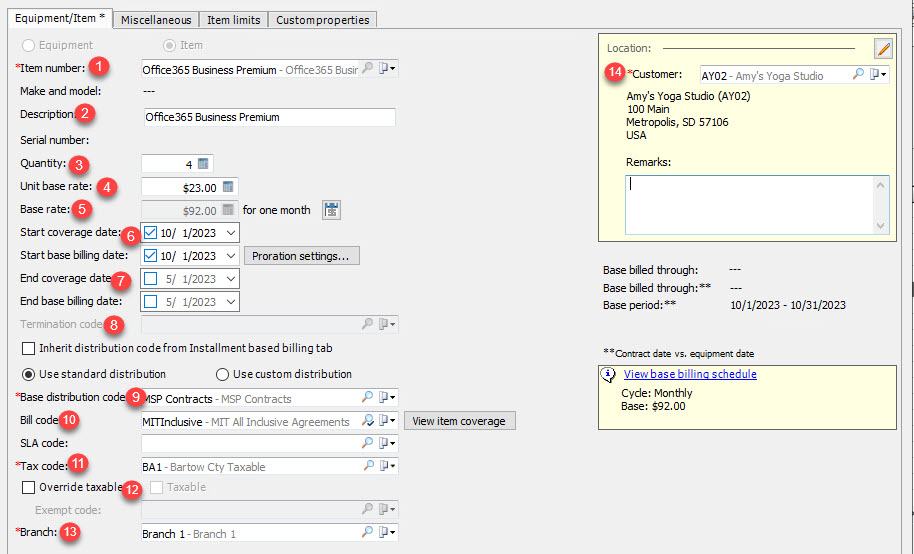Viewport: 914px width, 554px height.
Task: Search Base distribution code with magnifier
Action: pos(367,397)
